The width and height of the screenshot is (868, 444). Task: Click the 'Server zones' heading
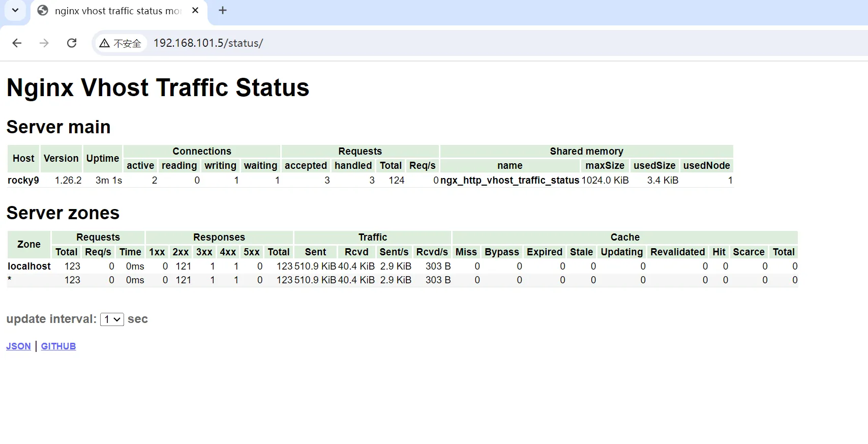pos(63,213)
